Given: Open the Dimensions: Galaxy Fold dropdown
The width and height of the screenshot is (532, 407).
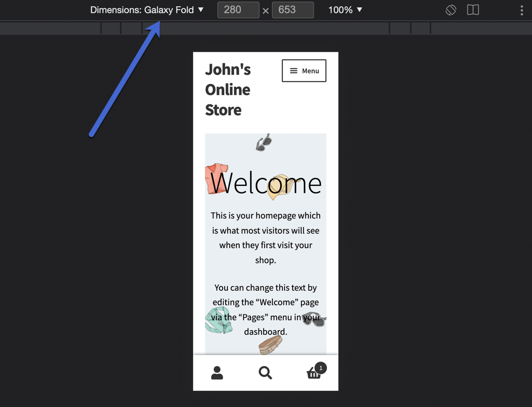Looking at the screenshot, I should (x=147, y=10).
